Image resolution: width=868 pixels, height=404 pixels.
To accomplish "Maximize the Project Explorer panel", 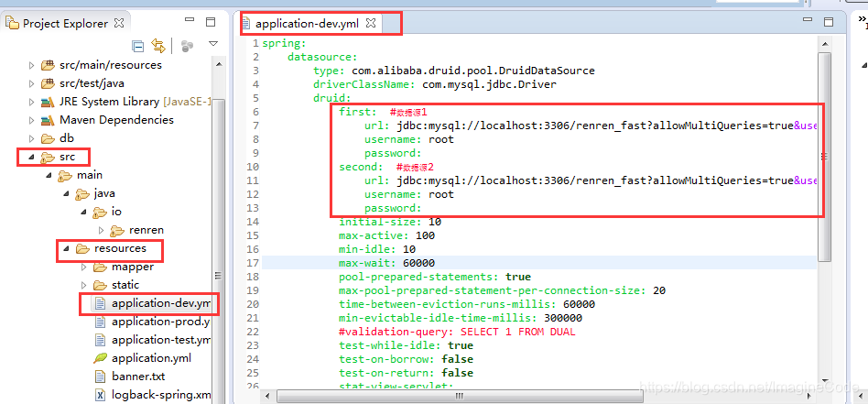I will [211, 22].
